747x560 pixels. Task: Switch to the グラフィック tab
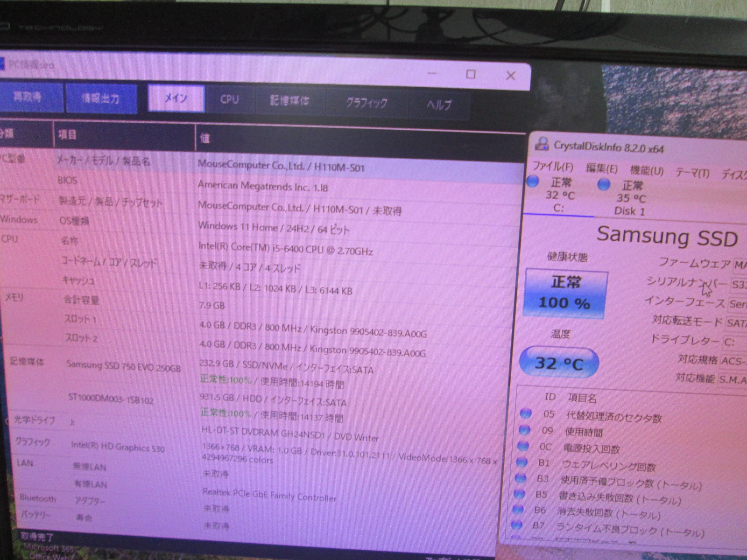[366, 103]
